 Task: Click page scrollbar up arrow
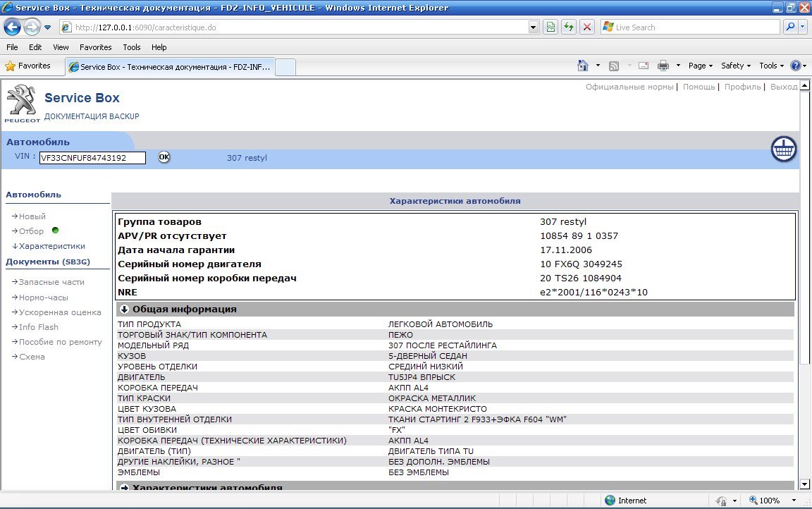click(805, 85)
